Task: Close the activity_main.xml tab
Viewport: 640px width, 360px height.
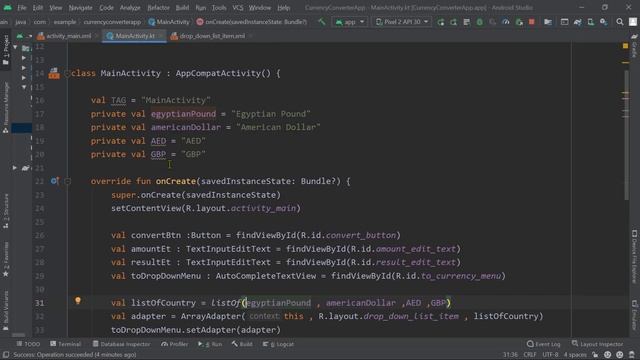Action: pos(97,36)
